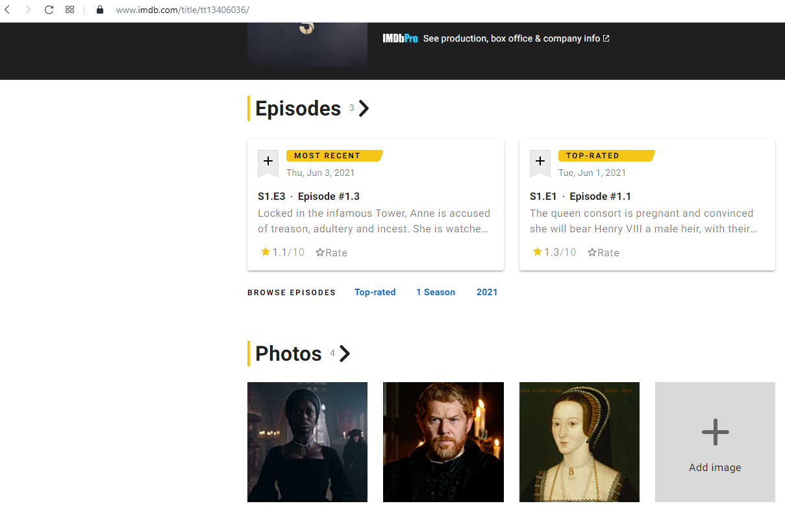Viewport: 785px width, 532px height.
Task: Click the Add image tile
Action: coord(715,442)
